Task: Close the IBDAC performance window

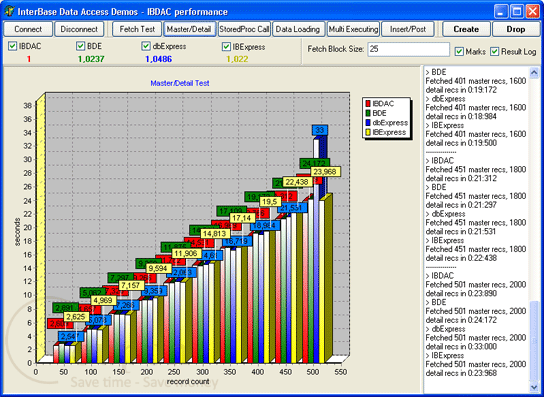Action: point(533,11)
